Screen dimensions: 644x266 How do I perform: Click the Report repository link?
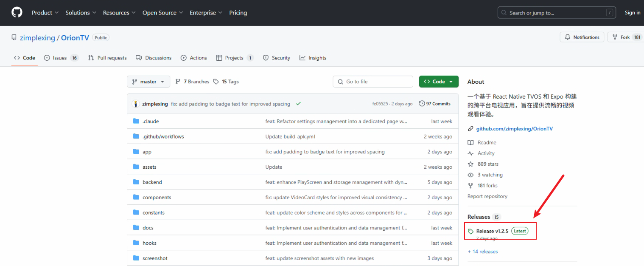coord(487,196)
